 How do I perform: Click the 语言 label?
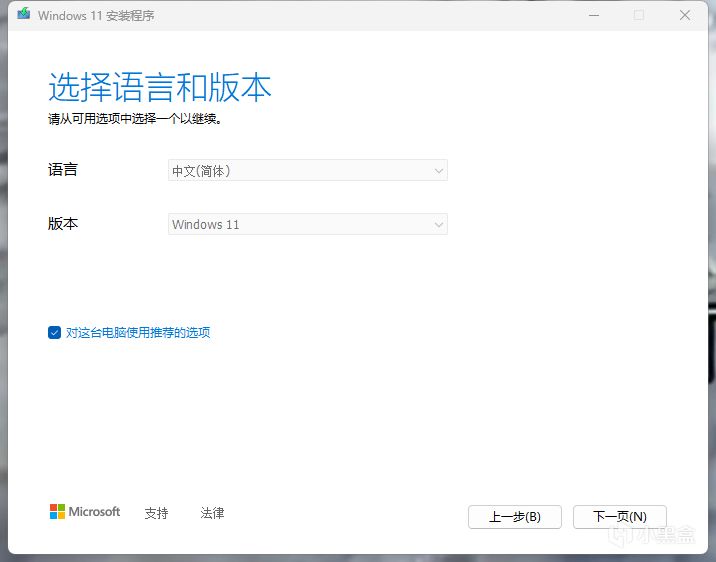coord(63,169)
